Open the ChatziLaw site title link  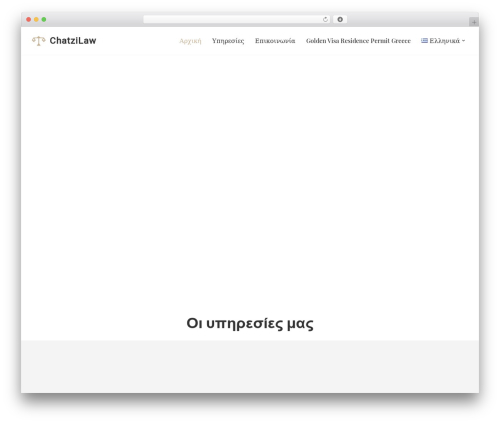click(x=73, y=41)
